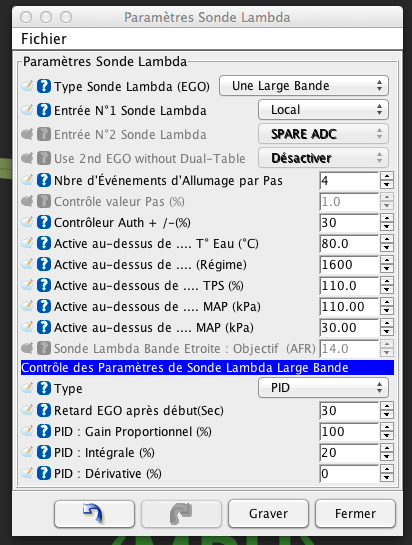Show help for Contrôleur Auth +/- setting
The width and height of the screenshot is (412, 545).
click(44, 222)
